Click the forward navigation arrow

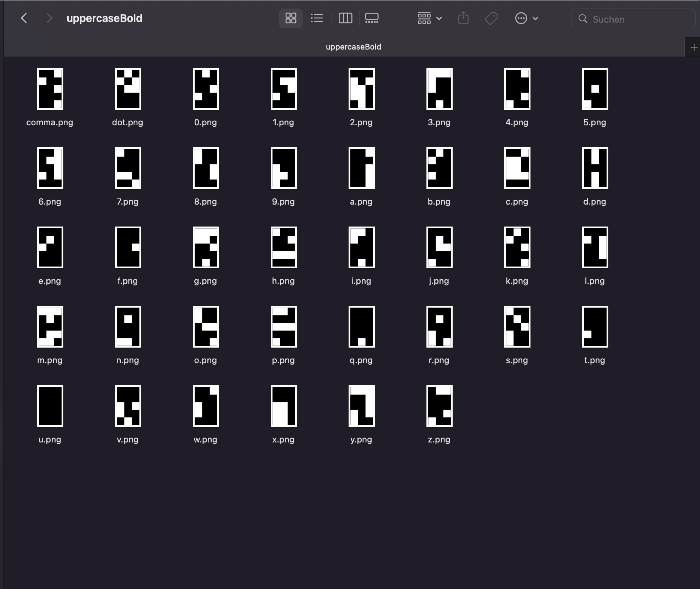click(x=49, y=18)
